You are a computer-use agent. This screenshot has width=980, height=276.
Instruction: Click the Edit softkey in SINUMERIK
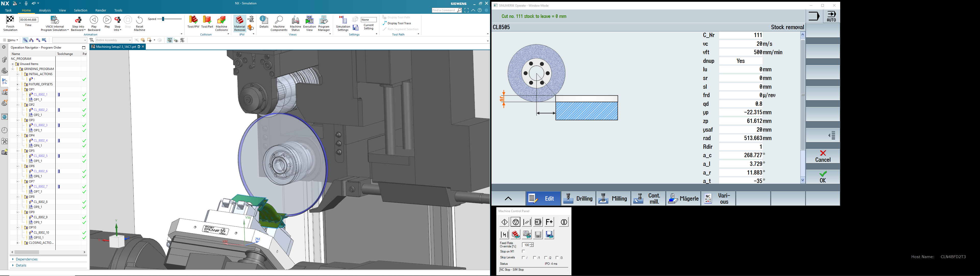(x=543, y=199)
